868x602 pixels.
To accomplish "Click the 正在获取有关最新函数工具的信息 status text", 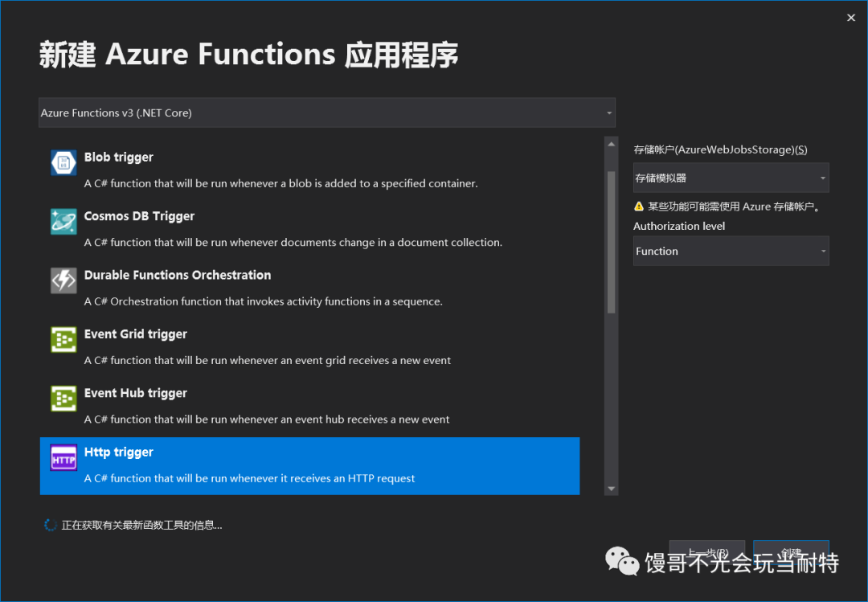I will tap(141, 525).
